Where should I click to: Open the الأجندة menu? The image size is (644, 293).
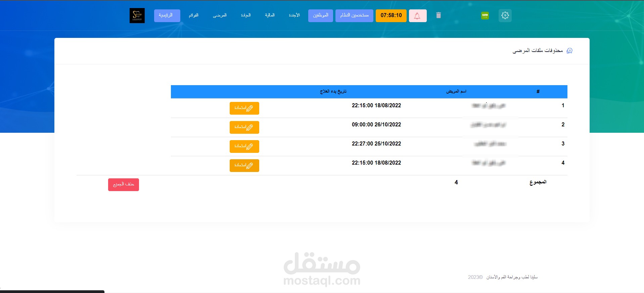coord(294,15)
